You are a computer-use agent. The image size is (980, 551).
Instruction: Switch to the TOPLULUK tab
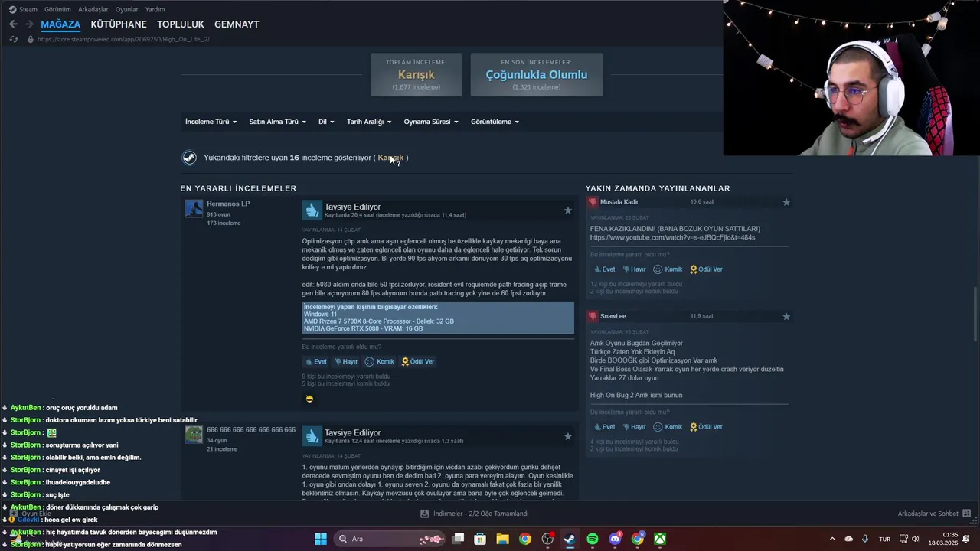(181, 24)
